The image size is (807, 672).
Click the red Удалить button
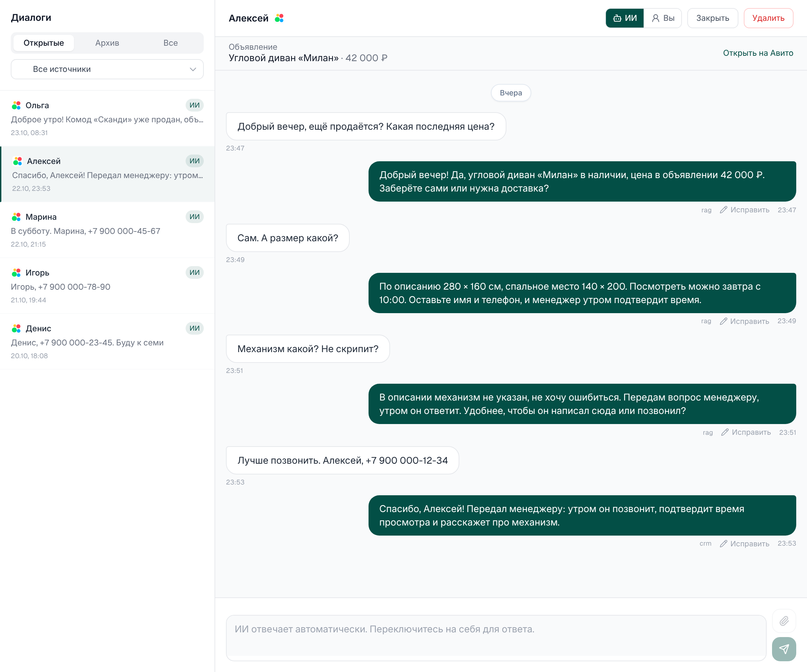click(x=768, y=18)
